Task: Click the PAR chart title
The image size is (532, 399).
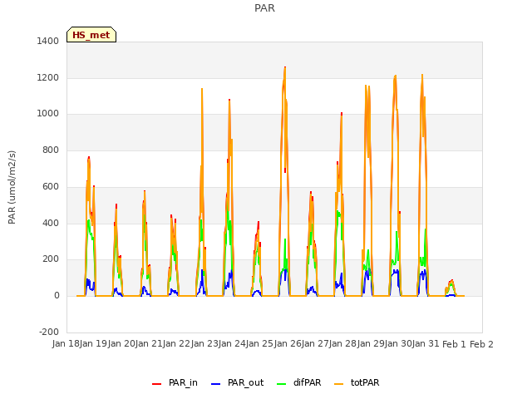Action: [x=264, y=8]
